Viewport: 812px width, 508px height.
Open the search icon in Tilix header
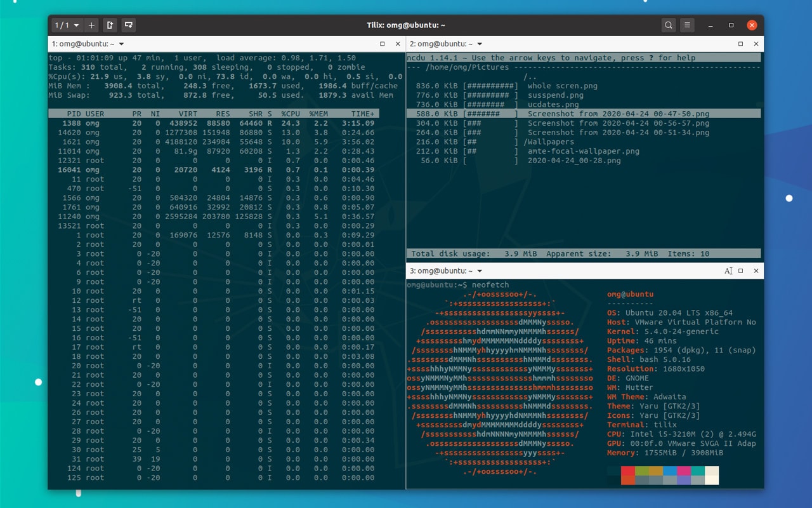click(x=668, y=25)
